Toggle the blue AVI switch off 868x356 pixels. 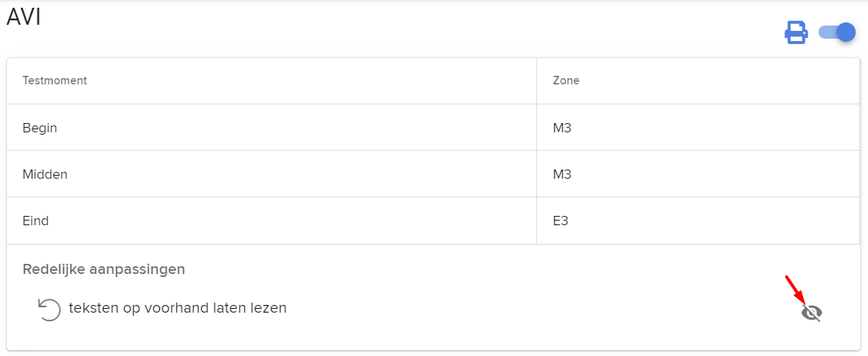(x=837, y=33)
